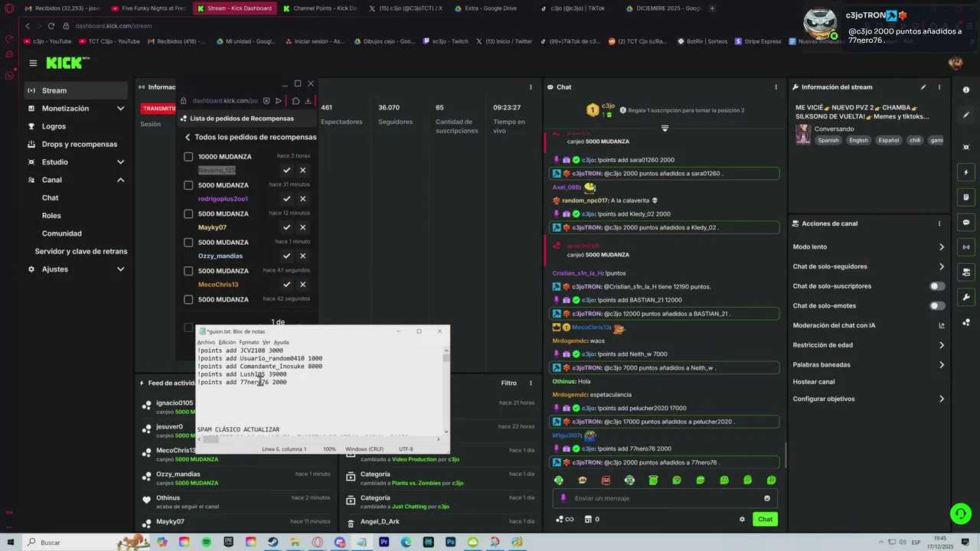Click the download icon in popup address bar
The image size is (980, 551).
(x=308, y=100)
